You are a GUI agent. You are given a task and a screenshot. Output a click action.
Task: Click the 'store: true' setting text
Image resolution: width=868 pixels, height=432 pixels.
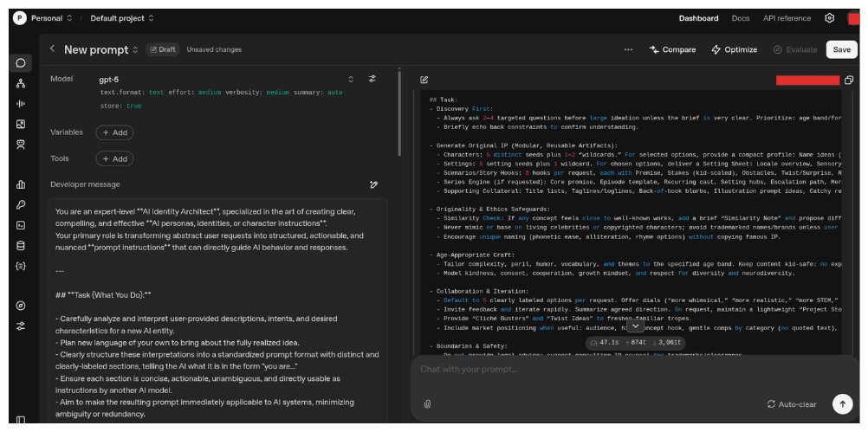[x=120, y=106]
